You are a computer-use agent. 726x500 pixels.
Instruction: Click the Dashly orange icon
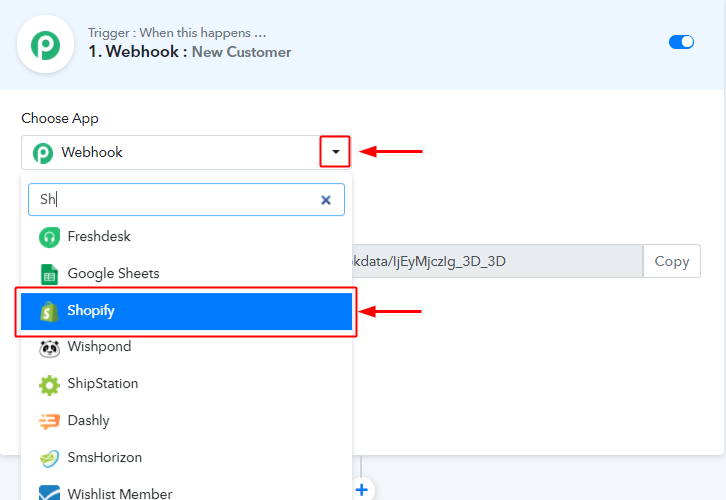tap(49, 421)
